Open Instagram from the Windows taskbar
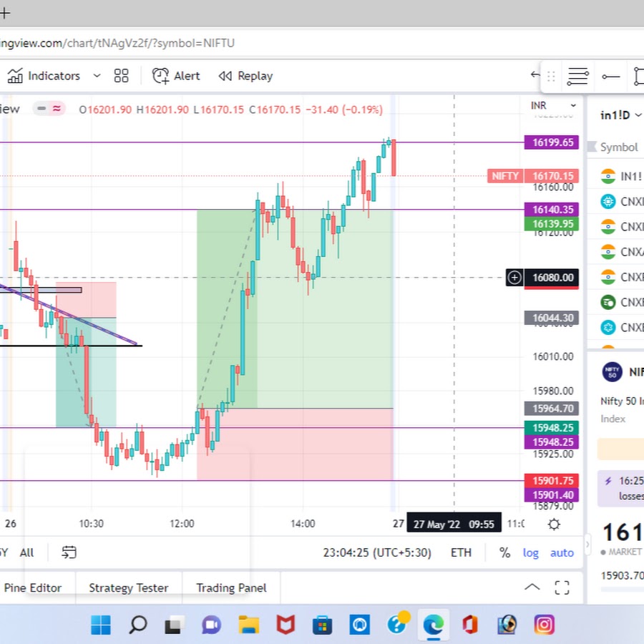Screen dimensions: 644x644 [544, 625]
